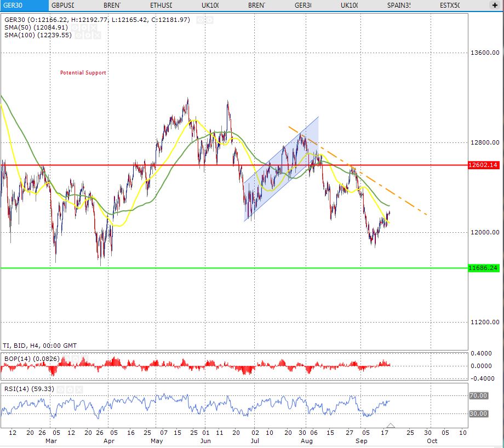
Task: Close the RSI(14) indicator panel
Action: pyautogui.click(x=81, y=389)
